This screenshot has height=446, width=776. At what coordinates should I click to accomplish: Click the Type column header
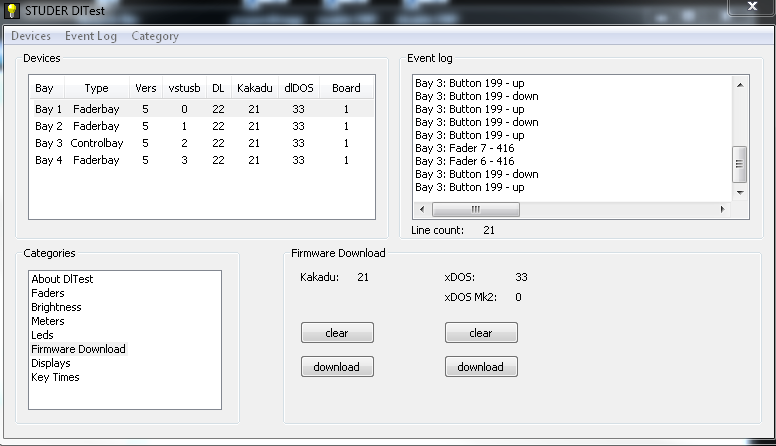[x=97, y=88]
